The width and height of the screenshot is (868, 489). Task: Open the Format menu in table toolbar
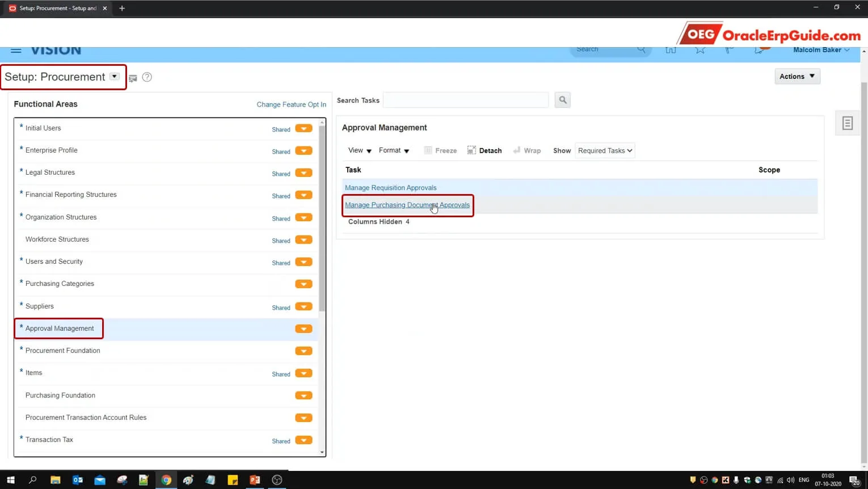click(394, 150)
